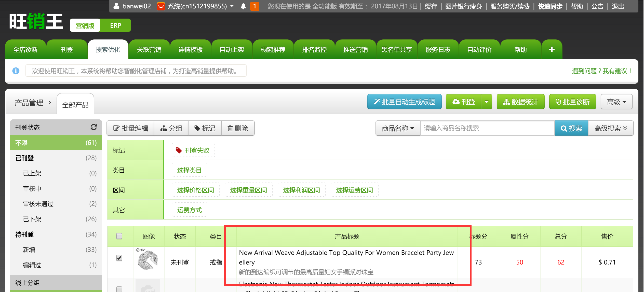Click the 退出 logout link
The width and height of the screenshot is (644, 292).
coord(618,6)
